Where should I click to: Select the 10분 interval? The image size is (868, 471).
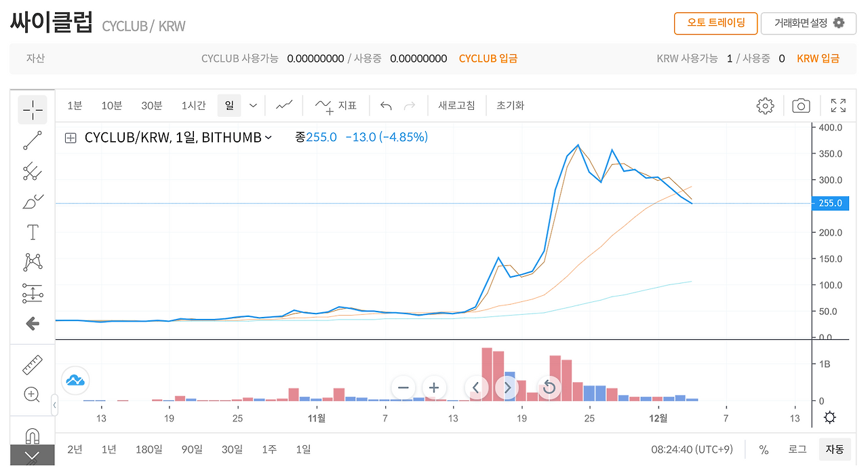point(112,105)
